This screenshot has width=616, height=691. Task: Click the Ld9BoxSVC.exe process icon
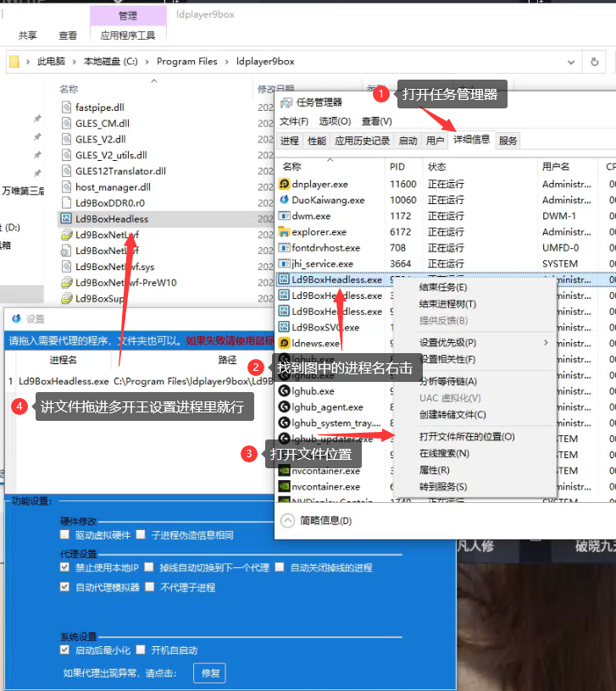(x=285, y=327)
